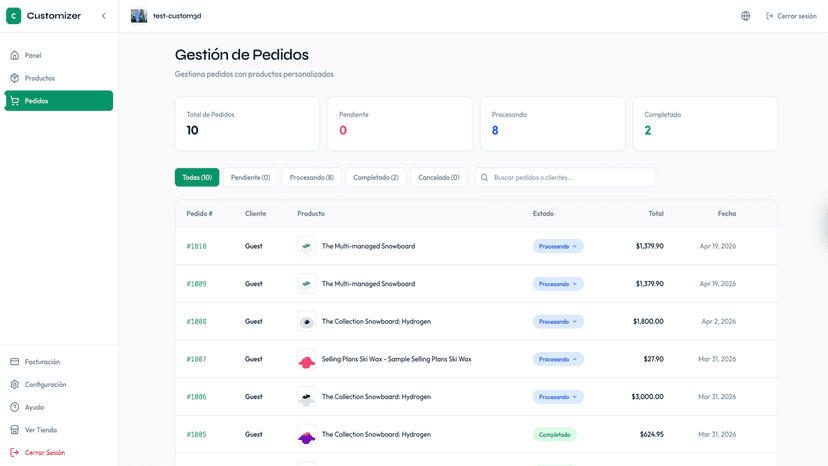Click the Pedido # column header
This screenshot has height=466, width=828.
200,213
